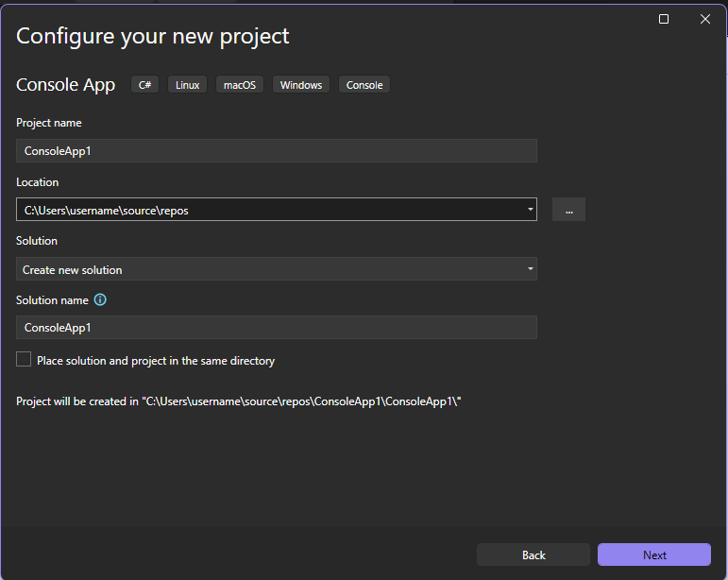Open the location browse ellipsis button

coord(568,210)
